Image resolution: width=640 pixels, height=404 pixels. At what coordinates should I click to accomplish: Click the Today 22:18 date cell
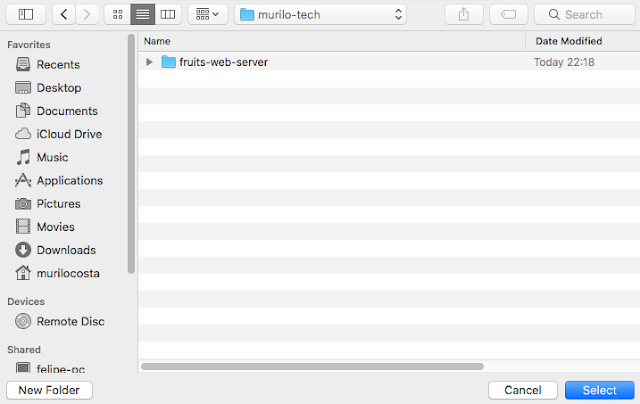point(564,62)
